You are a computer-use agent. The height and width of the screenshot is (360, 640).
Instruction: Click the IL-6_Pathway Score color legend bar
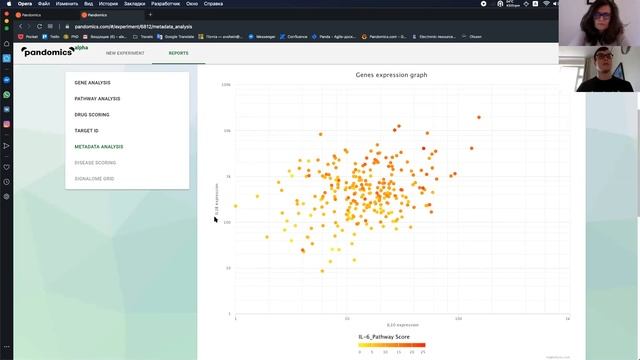tap(392, 345)
